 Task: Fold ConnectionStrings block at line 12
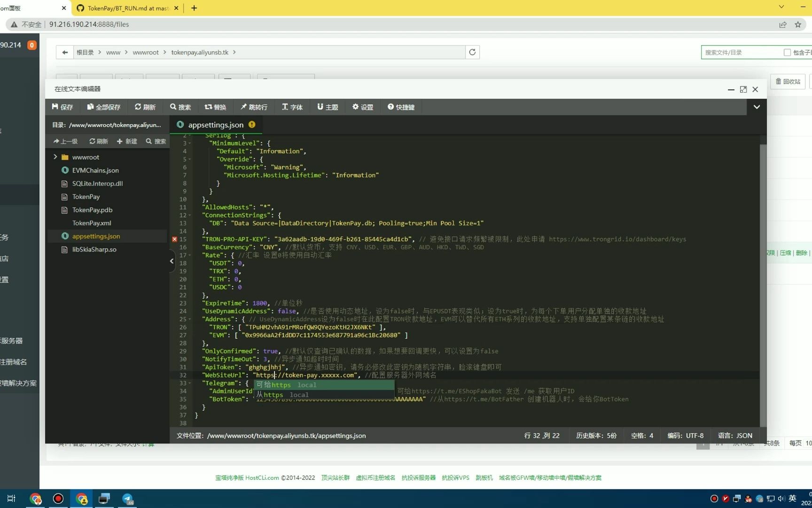pos(190,215)
